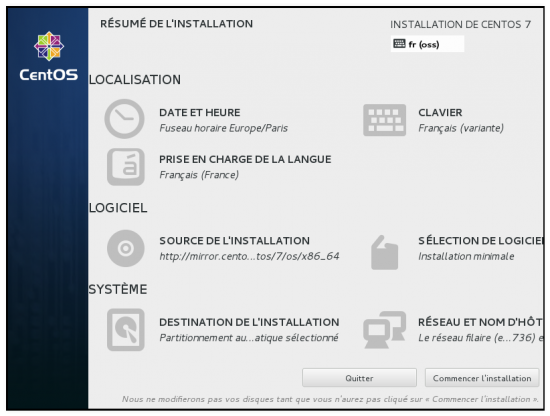The width and height of the screenshot is (550, 416).
Task: Click the Clavier keyboard icon
Action: pyautogui.click(x=384, y=120)
